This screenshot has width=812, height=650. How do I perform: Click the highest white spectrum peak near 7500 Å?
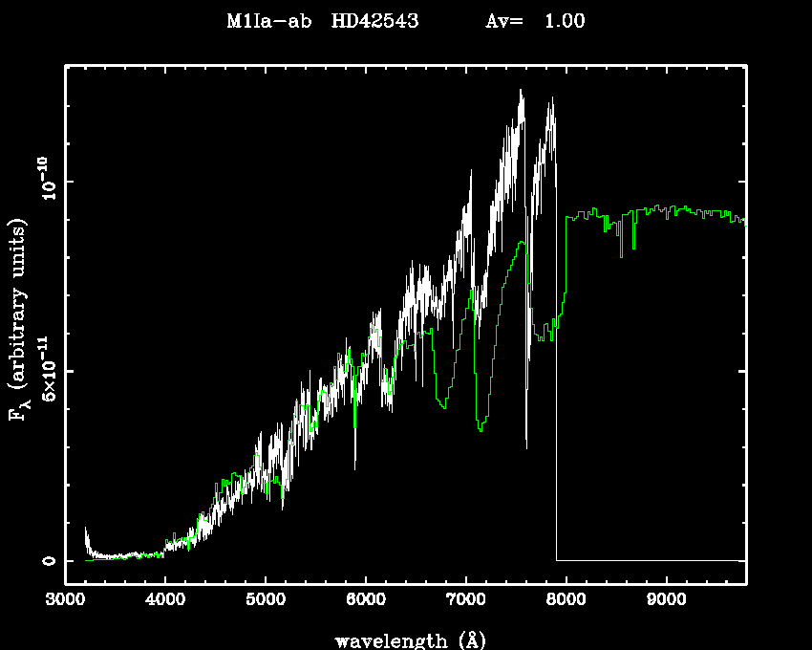[521, 92]
